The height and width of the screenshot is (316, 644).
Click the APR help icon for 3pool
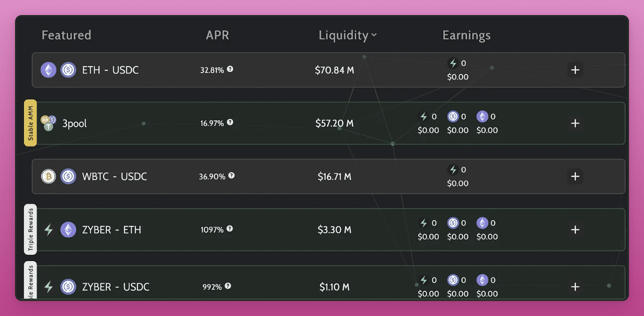230,123
